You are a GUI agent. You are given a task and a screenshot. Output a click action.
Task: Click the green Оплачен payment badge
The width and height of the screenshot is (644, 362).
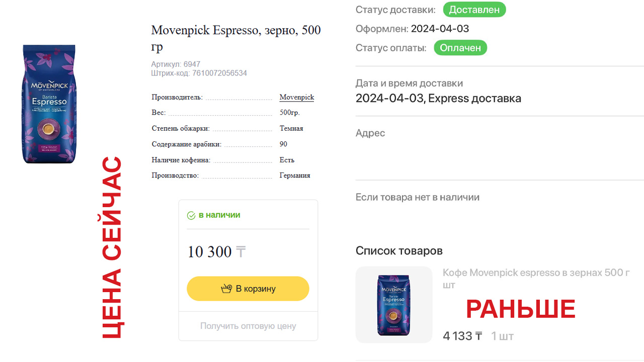(460, 48)
